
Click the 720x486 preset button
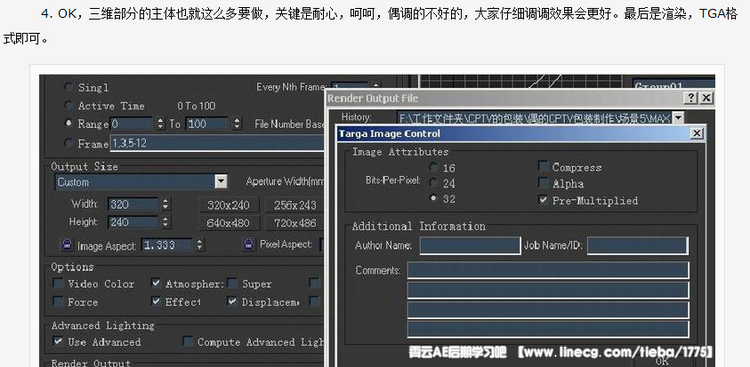(295, 223)
